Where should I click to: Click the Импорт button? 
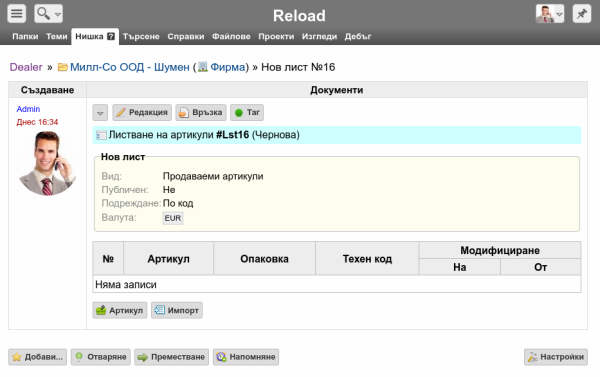[x=177, y=310]
